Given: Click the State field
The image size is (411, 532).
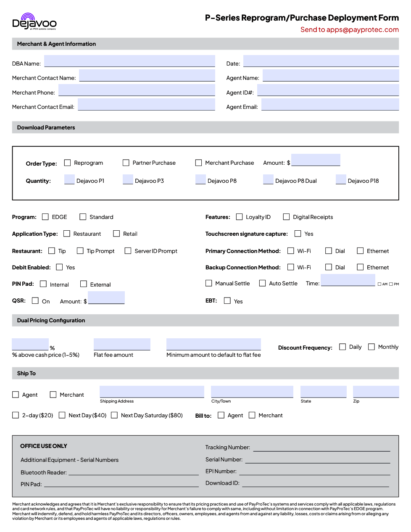Looking at the screenshot, I should (x=324, y=392).
